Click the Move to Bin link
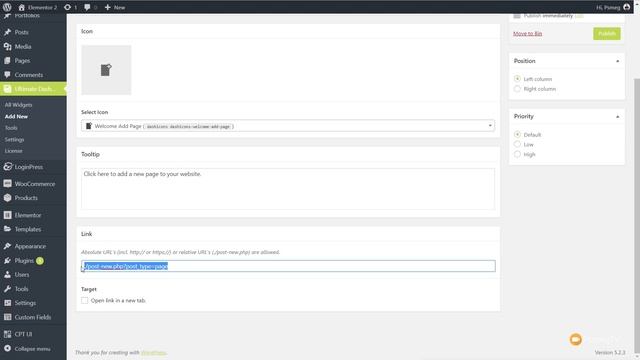 pos(527,33)
